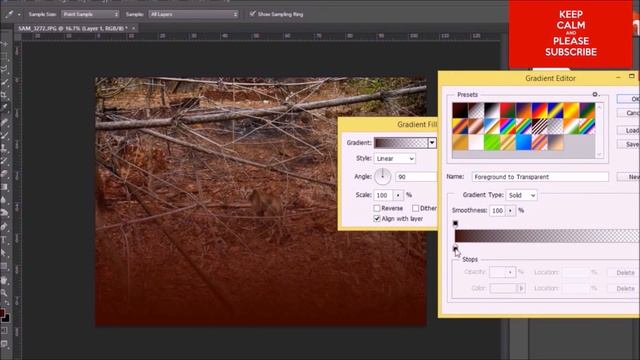This screenshot has width=640, height=360.
Task: Select the History Brush tool
Action: tap(4, 161)
